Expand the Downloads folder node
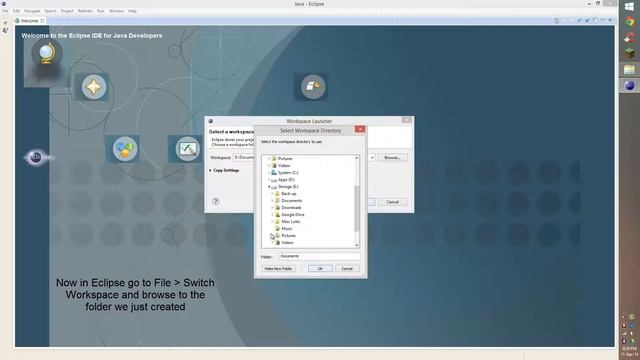The width and height of the screenshot is (640, 360). [x=272, y=207]
